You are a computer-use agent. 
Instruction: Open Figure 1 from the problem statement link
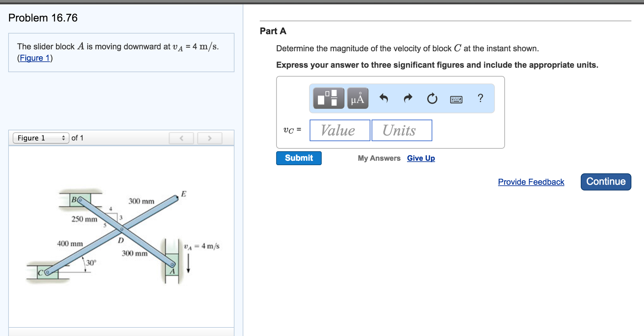(35, 58)
